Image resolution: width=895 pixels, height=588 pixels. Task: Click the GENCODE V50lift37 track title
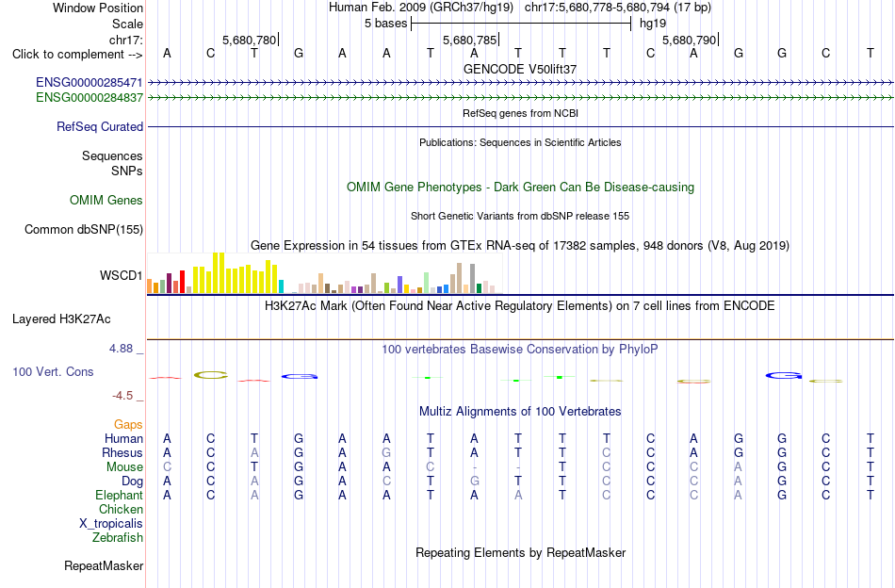(x=520, y=69)
